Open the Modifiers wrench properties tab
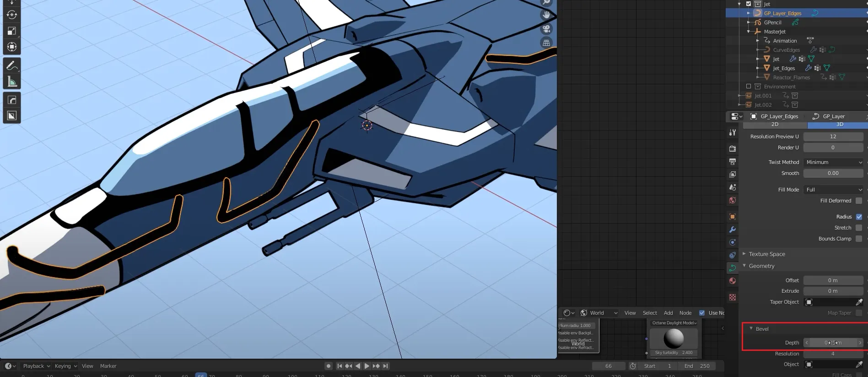Image resolution: width=868 pixels, height=377 pixels. (733, 229)
